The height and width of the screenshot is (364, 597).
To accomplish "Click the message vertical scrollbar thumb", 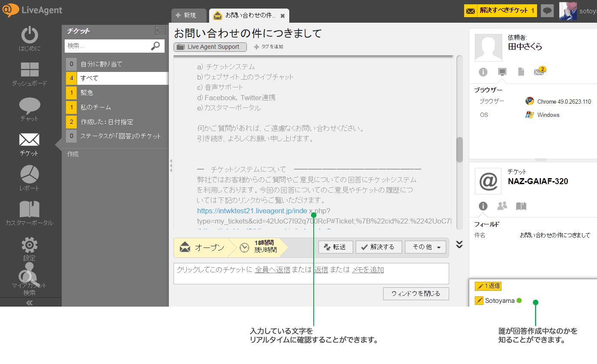I will [459, 149].
